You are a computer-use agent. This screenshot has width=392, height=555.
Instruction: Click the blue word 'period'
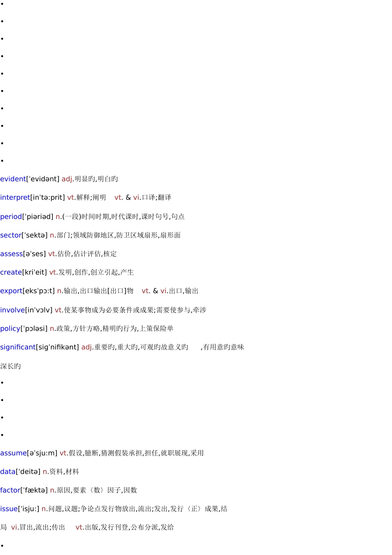[x=11, y=216]
